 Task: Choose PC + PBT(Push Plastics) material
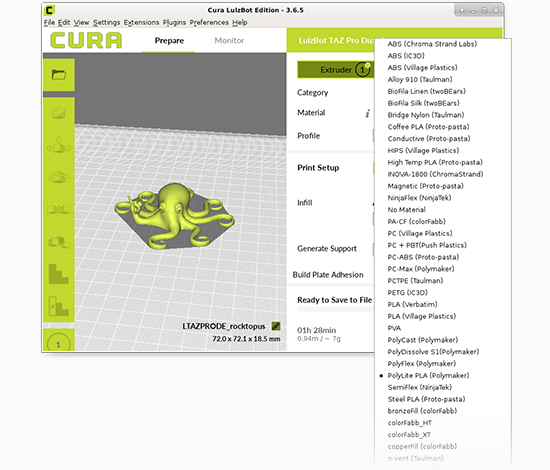(443, 245)
